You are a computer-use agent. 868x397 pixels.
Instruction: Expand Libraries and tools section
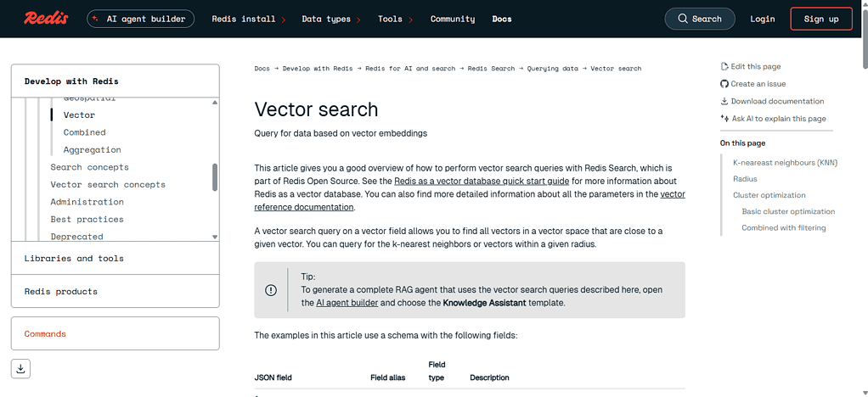point(116,258)
